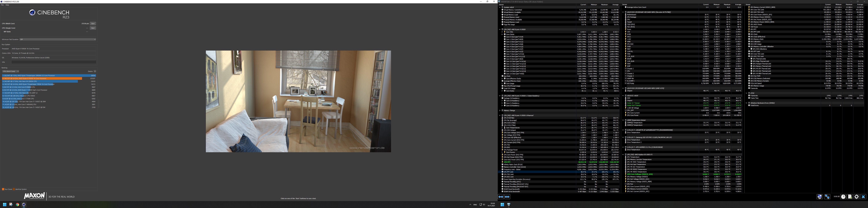Open the CPU (Multi Core) ranking dropdown
The image size is (868, 208).
point(10,71)
